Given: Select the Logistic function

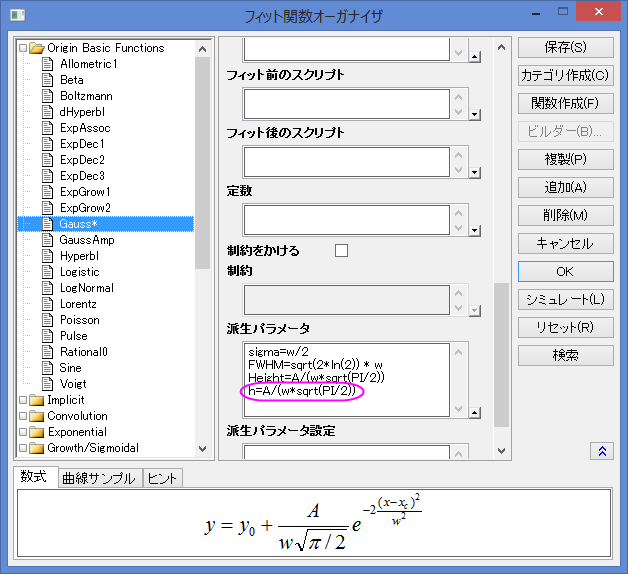Looking at the screenshot, I should (x=79, y=272).
